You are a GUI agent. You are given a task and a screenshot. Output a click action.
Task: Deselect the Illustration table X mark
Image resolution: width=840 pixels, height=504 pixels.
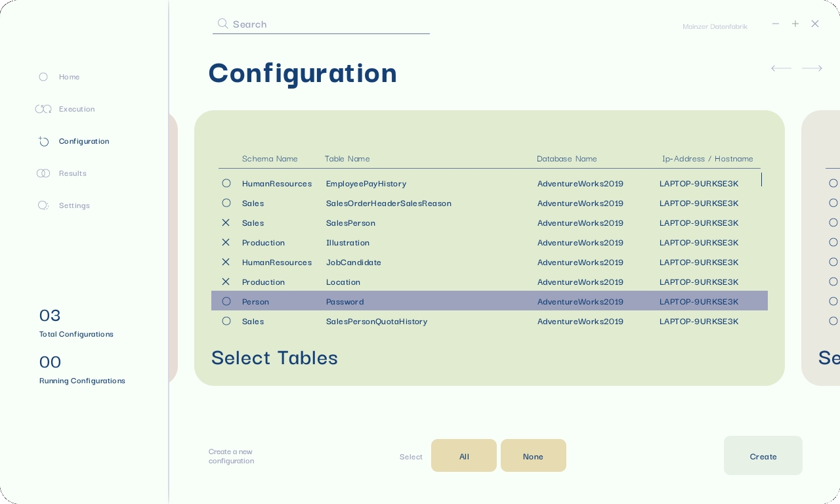tap(226, 242)
